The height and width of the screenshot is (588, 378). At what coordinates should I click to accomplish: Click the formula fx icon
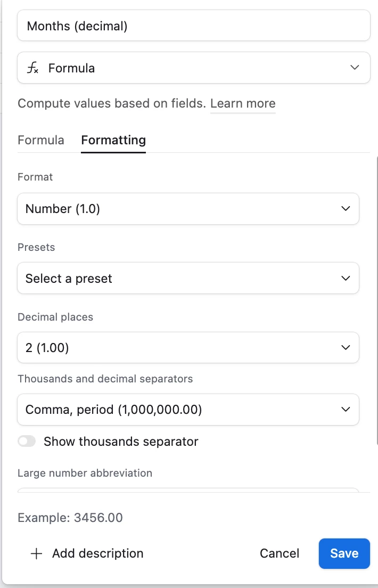point(32,68)
